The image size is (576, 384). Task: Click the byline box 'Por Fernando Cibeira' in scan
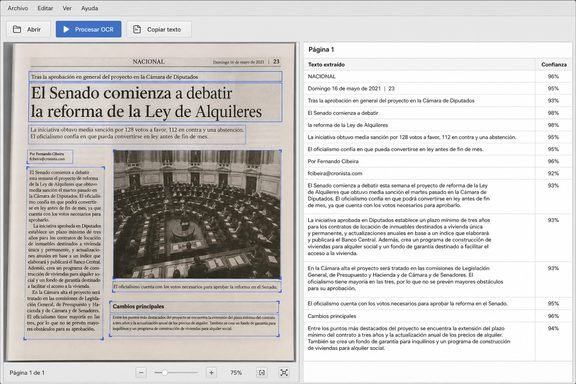[50, 156]
